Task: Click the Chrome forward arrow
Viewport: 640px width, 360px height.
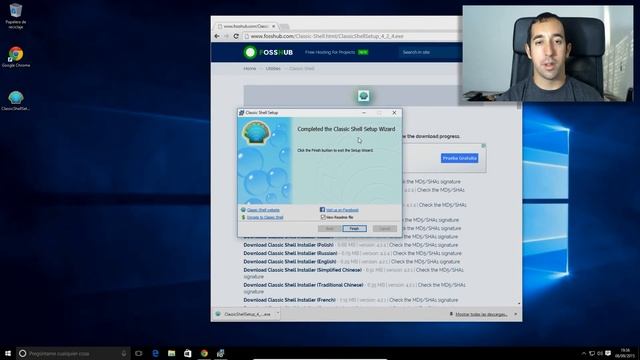Action: [x=226, y=36]
